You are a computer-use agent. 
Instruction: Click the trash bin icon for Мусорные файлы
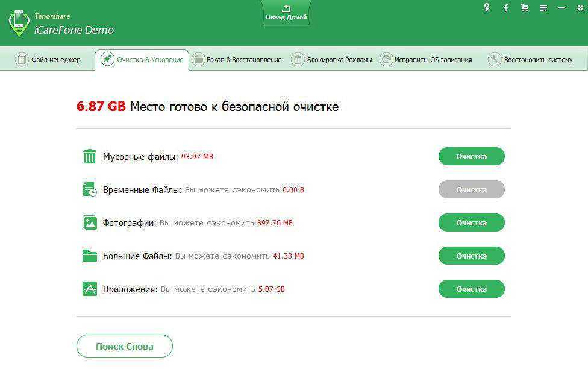[90, 157]
